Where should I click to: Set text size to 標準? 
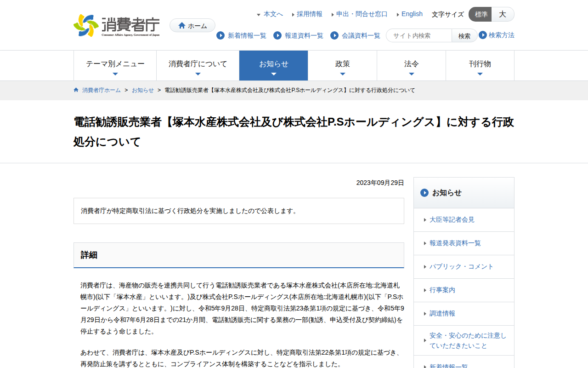pyautogui.click(x=481, y=14)
